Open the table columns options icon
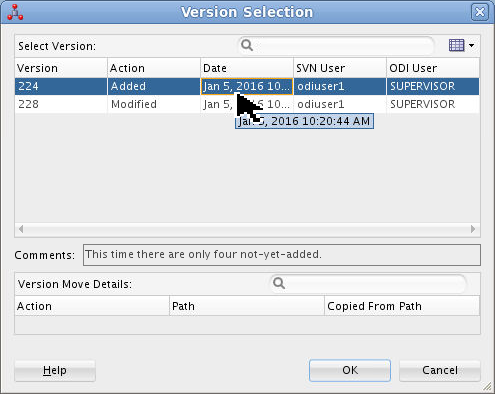 pos(456,45)
